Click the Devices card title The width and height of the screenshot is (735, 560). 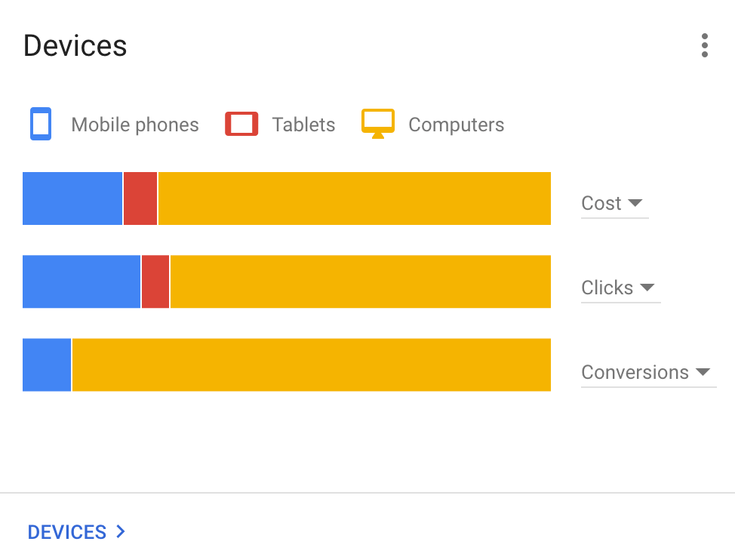pos(75,45)
